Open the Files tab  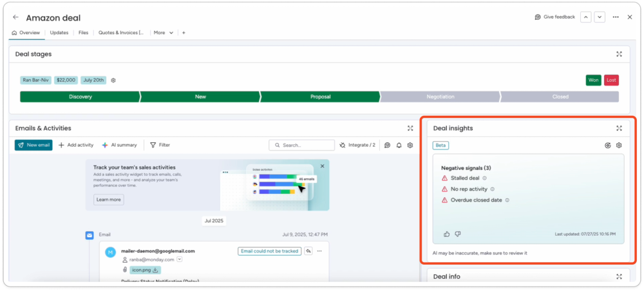point(84,33)
